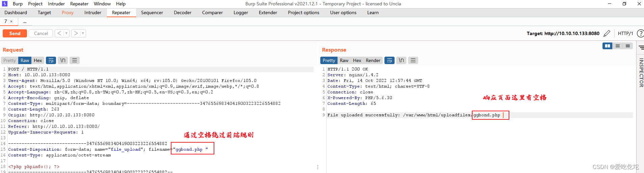
Task: Expand the INSPECTOR side panel
Action: [x=641, y=73]
